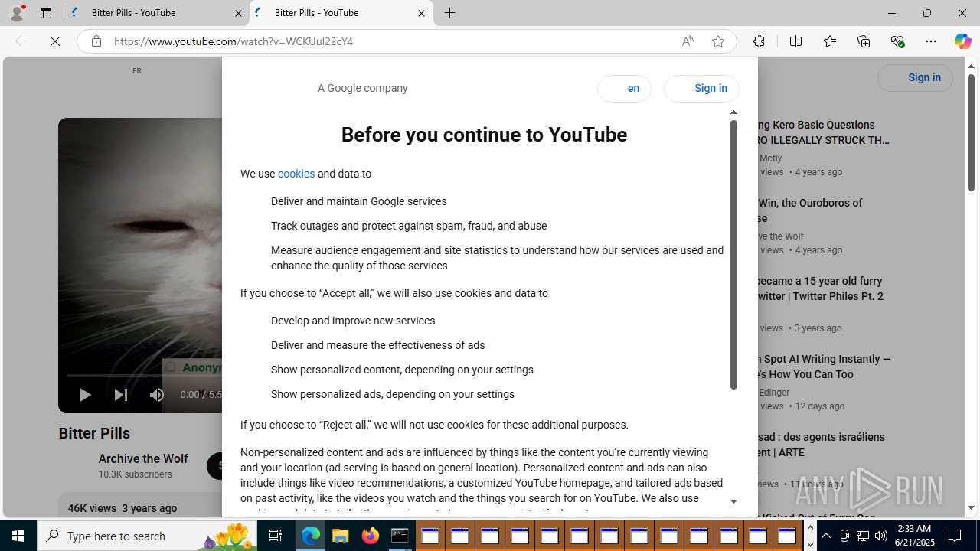Open Windows Start menu
This screenshot has height=551, width=980.
click(18, 536)
